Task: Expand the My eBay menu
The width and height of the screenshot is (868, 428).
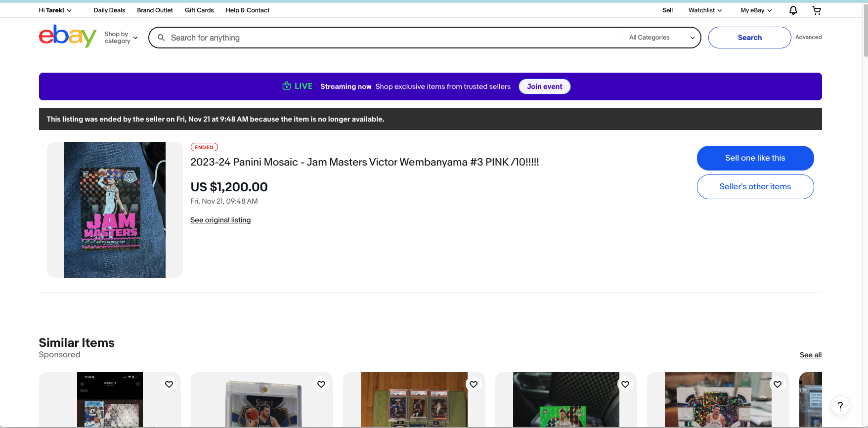Action: (x=756, y=10)
